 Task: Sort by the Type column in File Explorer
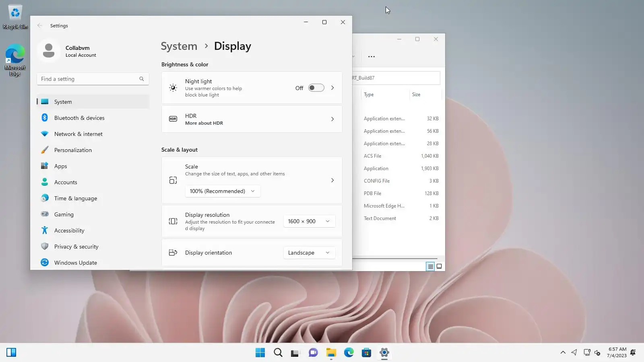385,95
